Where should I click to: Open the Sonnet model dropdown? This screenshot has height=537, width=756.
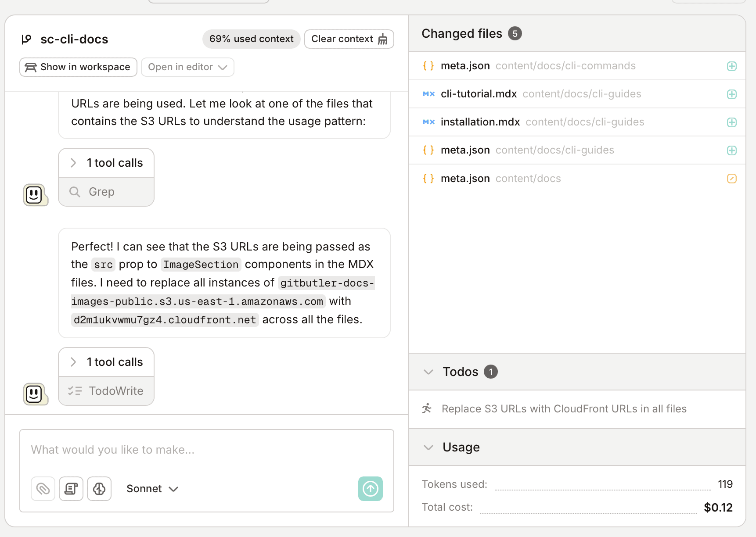152,488
